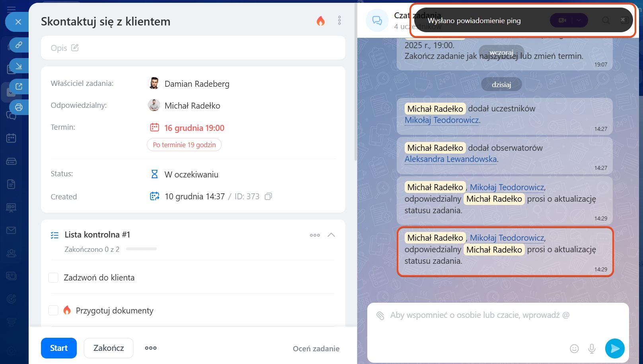The width and height of the screenshot is (643, 364).
Task: Toggle the task's high priority flame icon
Action: point(321,21)
